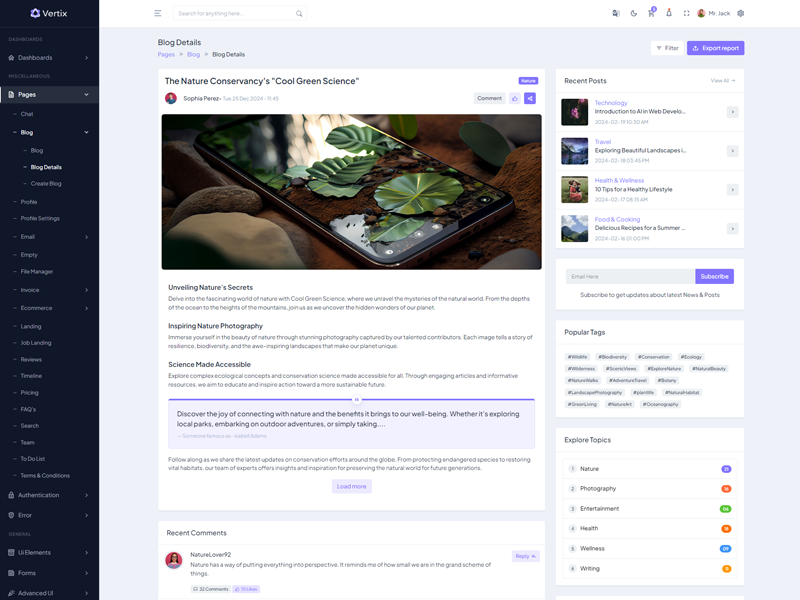The height and width of the screenshot is (600, 800).
Task: Open the settings gear in header
Action: (x=741, y=13)
